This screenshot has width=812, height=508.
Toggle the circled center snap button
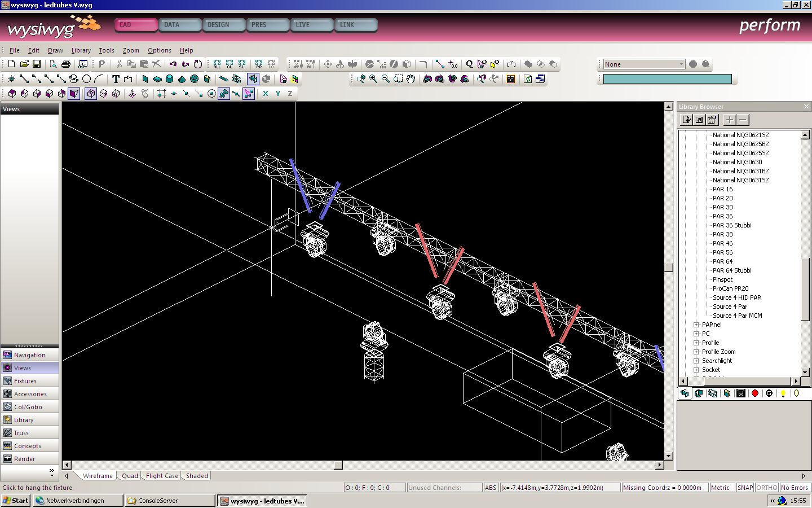pyautogui.click(x=211, y=94)
